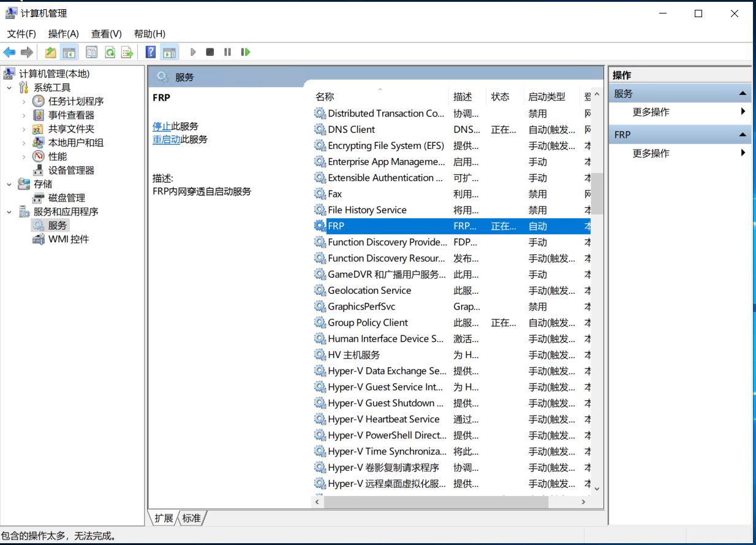This screenshot has width=756, height=545.
Task: Click the Export List toolbar icon
Action: 127,53
